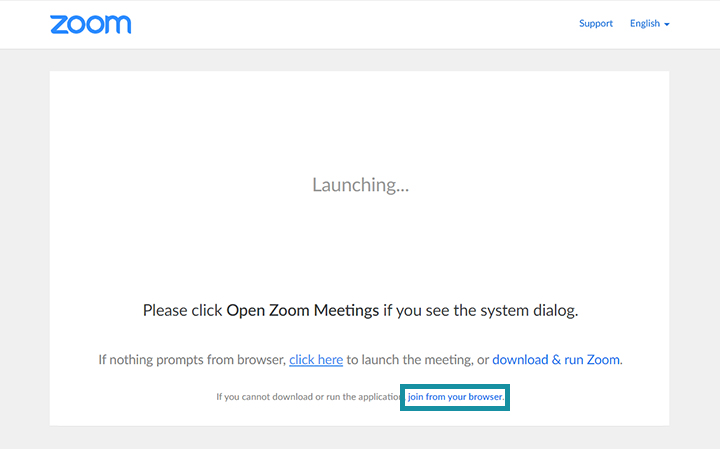Screen dimensions: 720x449
Task: Click "If nothing prompts from browser" text
Action: point(192,359)
